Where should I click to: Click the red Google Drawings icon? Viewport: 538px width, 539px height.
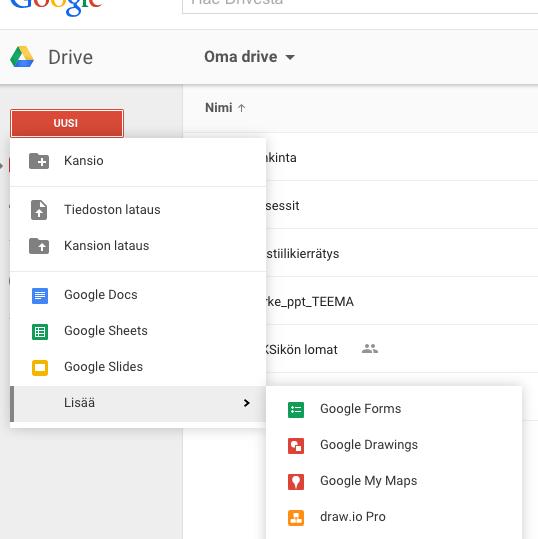(296, 446)
